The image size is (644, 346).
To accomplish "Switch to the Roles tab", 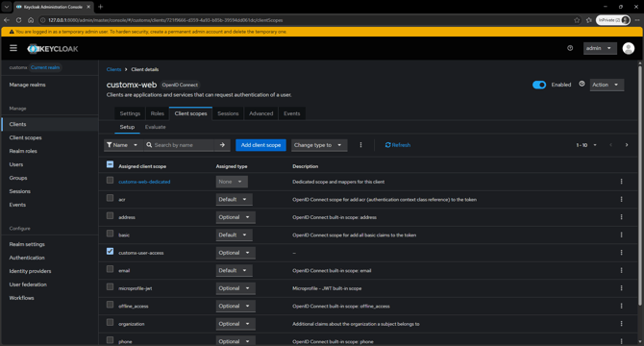I will pos(158,113).
